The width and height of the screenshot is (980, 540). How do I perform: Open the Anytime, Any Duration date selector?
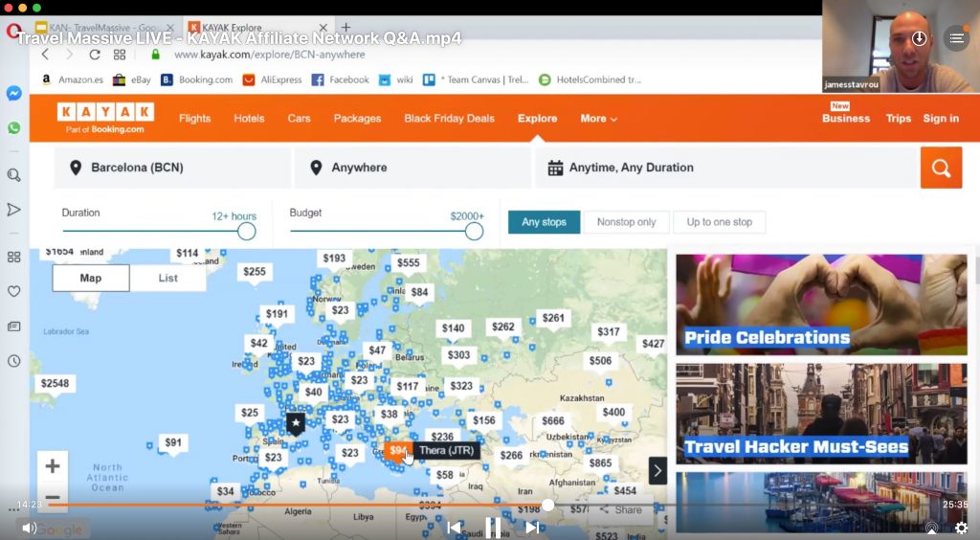coord(725,168)
